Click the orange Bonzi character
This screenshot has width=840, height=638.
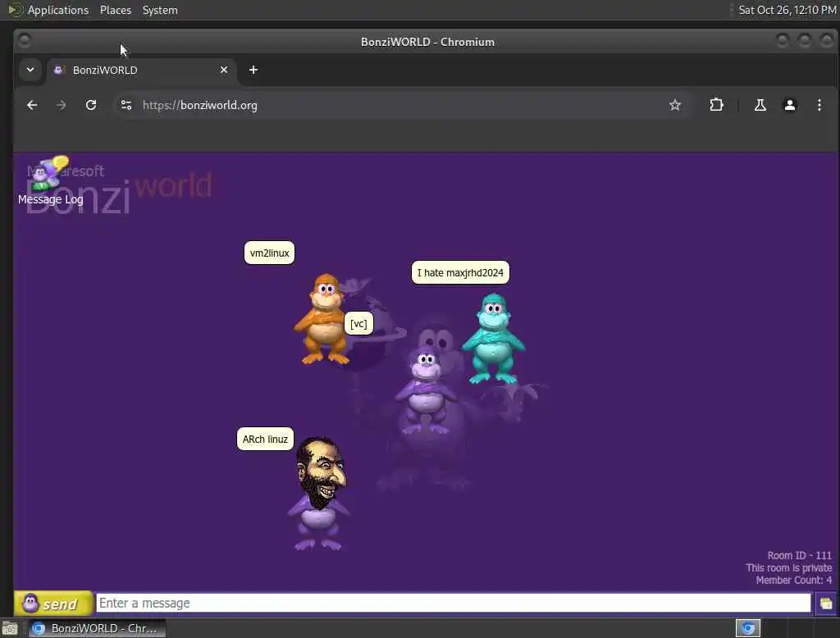point(323,319)
